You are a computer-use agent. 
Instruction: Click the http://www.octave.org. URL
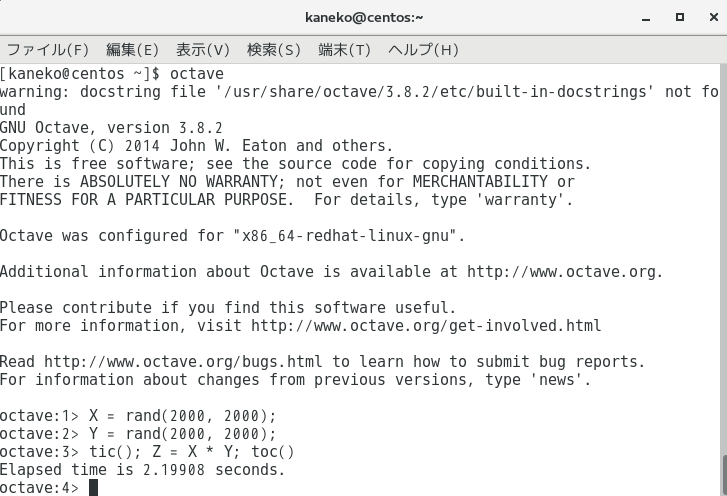565,272
